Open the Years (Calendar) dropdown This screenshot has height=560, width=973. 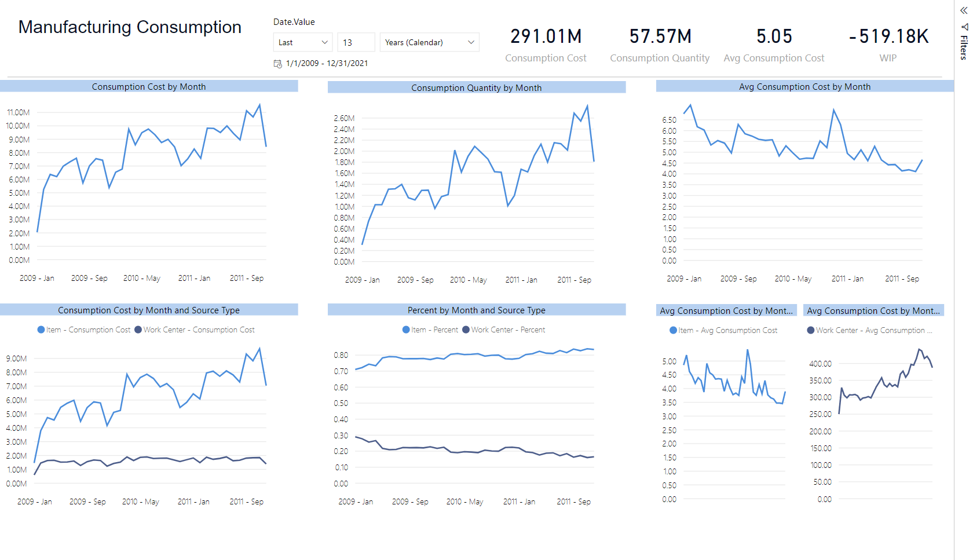430,42
